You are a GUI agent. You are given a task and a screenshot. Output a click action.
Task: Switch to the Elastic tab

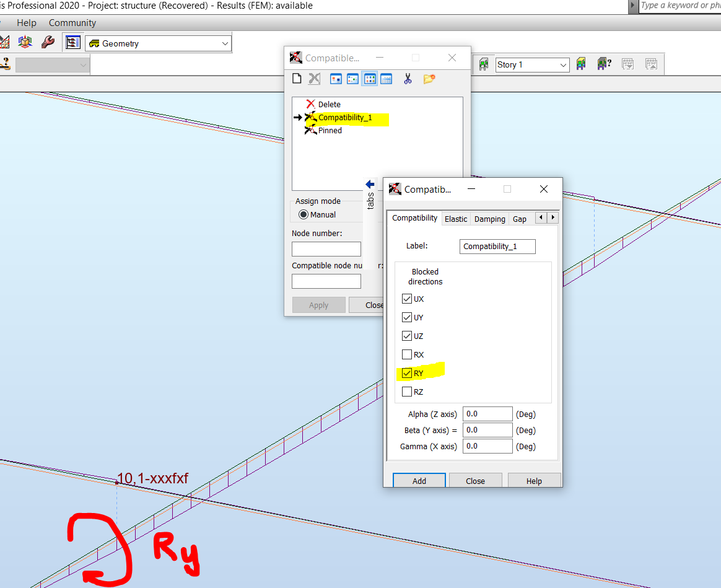456,219
